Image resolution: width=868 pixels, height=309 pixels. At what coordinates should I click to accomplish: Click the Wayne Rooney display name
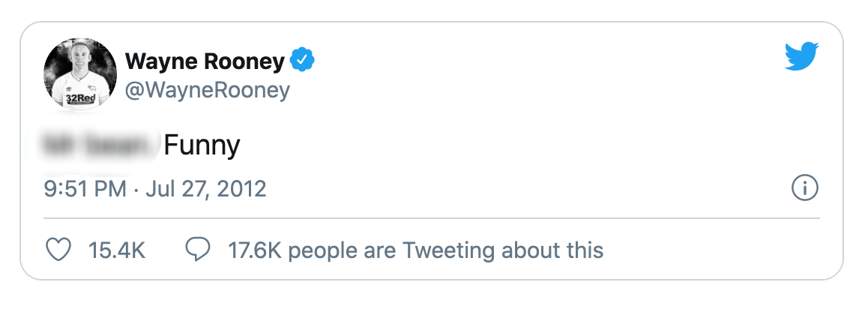205,61
